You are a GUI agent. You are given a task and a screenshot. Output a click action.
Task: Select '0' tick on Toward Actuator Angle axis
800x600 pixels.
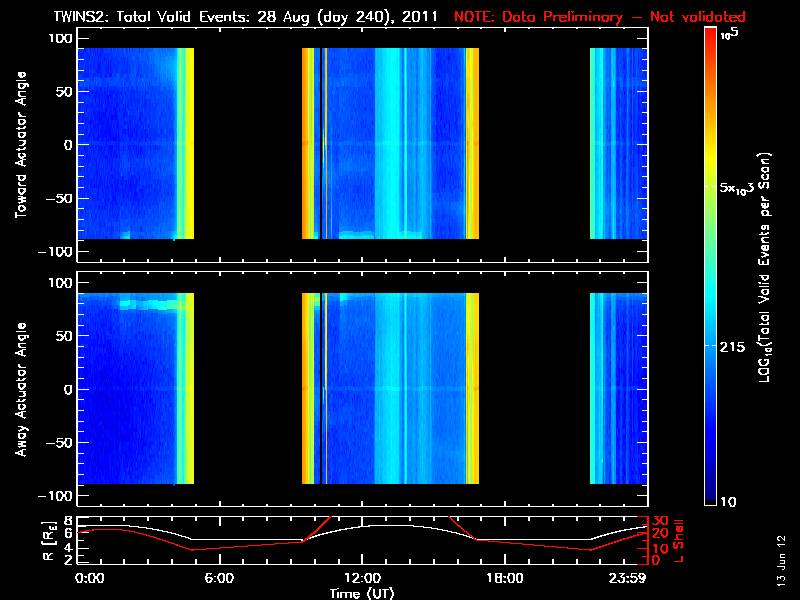pos(68,145)
